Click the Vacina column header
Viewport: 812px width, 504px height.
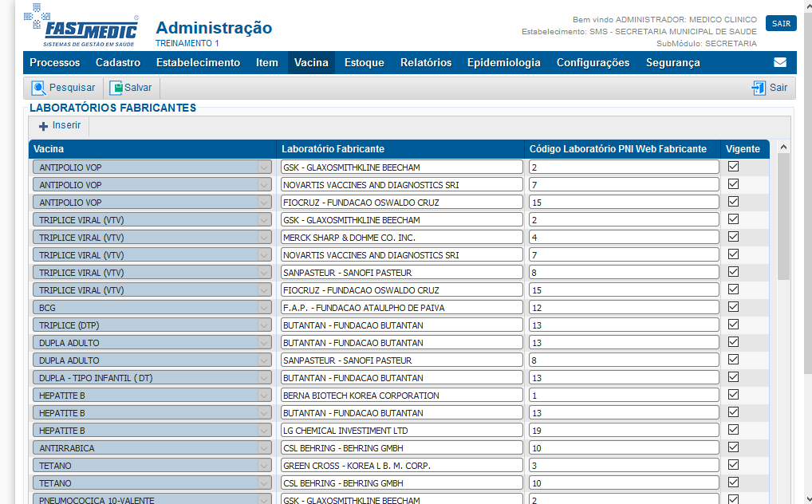tap(153, 149)
